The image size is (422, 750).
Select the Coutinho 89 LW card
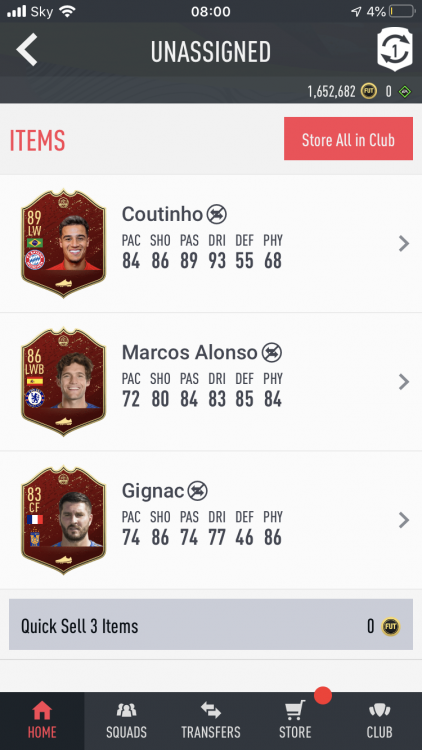click(x=63, y=243)
